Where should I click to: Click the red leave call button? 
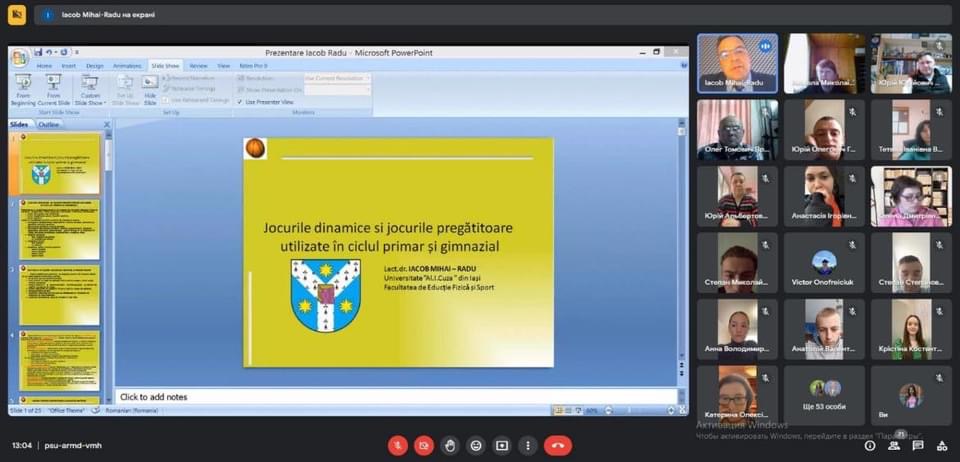[x=558, y=445]
